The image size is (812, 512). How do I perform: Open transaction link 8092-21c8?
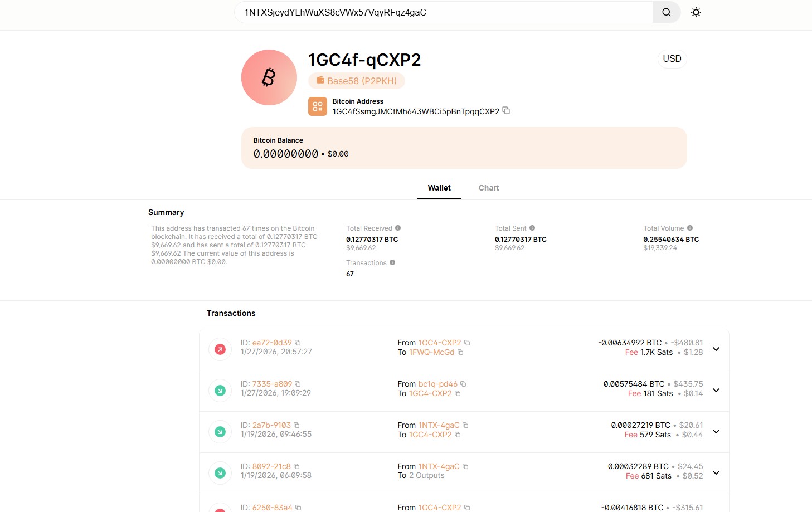click(271, 466)
